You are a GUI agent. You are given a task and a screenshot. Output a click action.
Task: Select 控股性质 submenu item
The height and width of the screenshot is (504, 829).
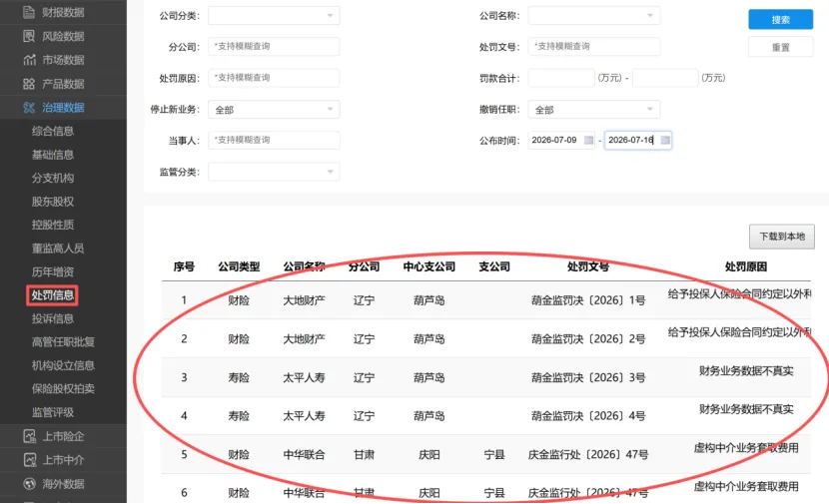[52, 225]
